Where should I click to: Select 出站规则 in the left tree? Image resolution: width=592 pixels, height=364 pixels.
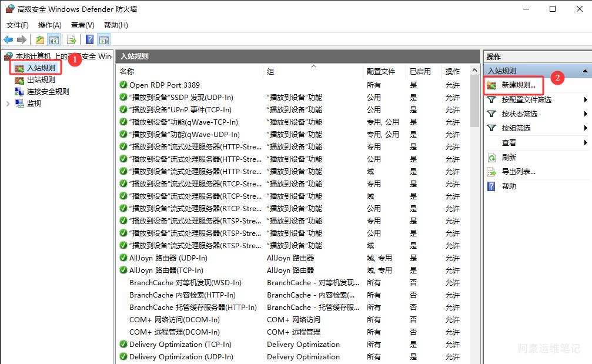tap(41, 79)
